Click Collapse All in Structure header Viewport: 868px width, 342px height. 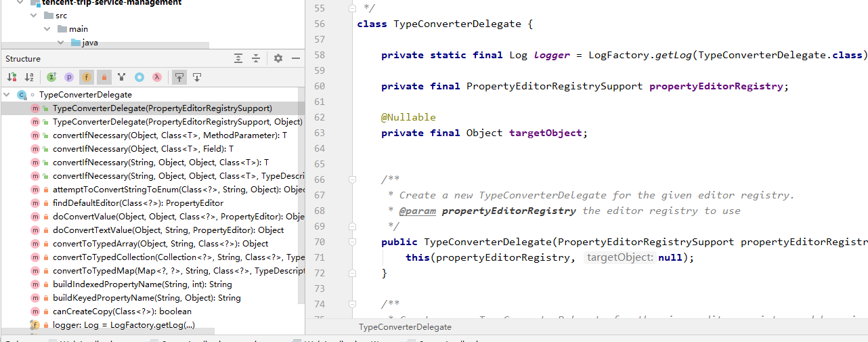click(x=256, y=59)
